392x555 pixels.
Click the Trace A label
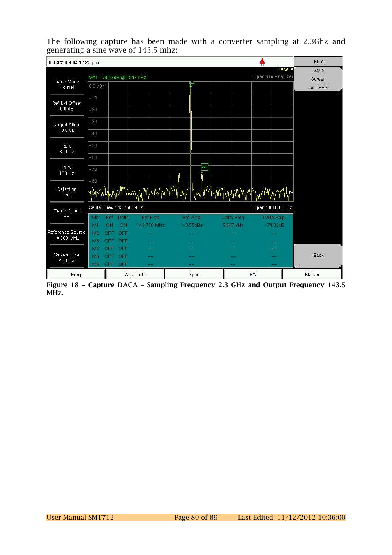tap(285, 69)
